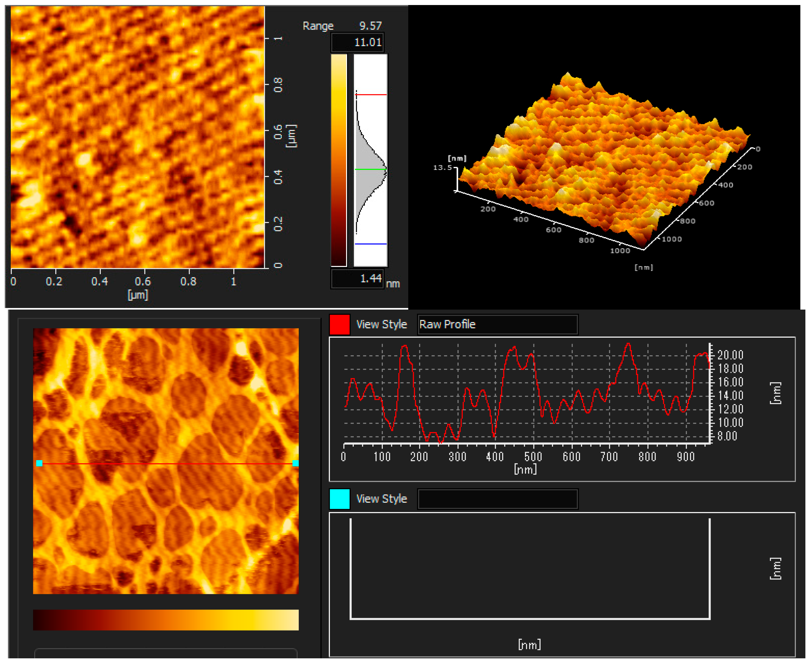The image size is (812, 666).
Task: Click the cyan profile color swatch
Action: pos(339,499)
